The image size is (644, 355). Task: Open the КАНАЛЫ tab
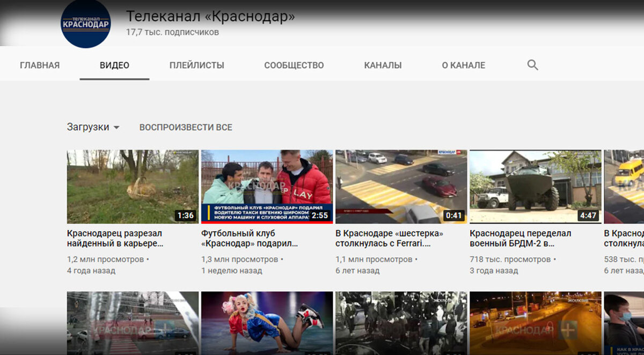click(383, 65)
